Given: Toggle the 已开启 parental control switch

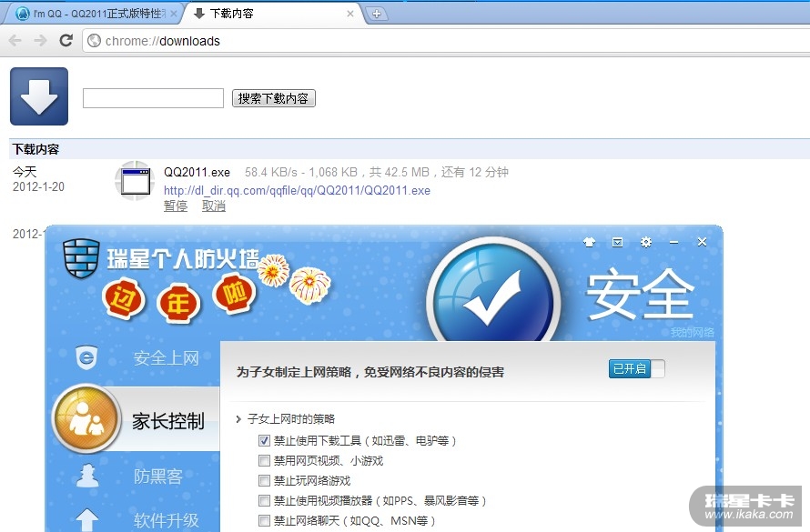Looking at the screenshot, I should (636, 369).
